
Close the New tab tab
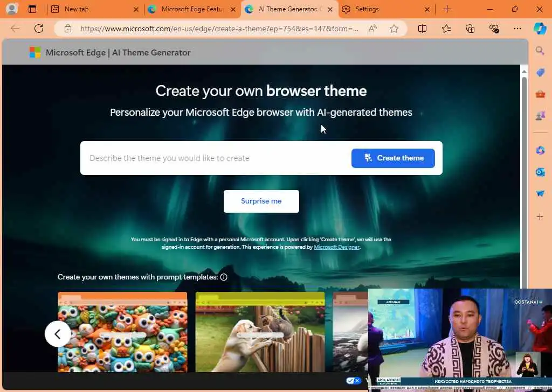click(x=136, y=10)
